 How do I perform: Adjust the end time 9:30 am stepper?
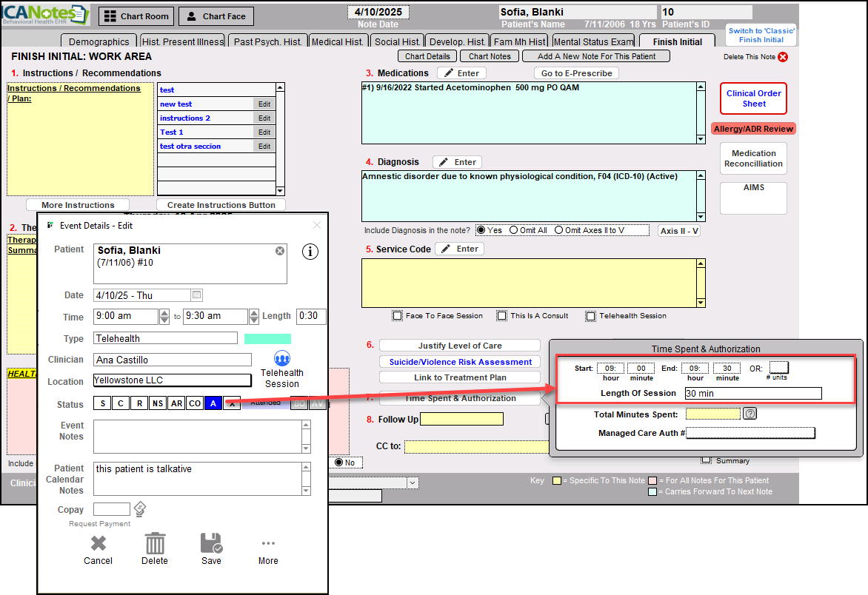253,317
